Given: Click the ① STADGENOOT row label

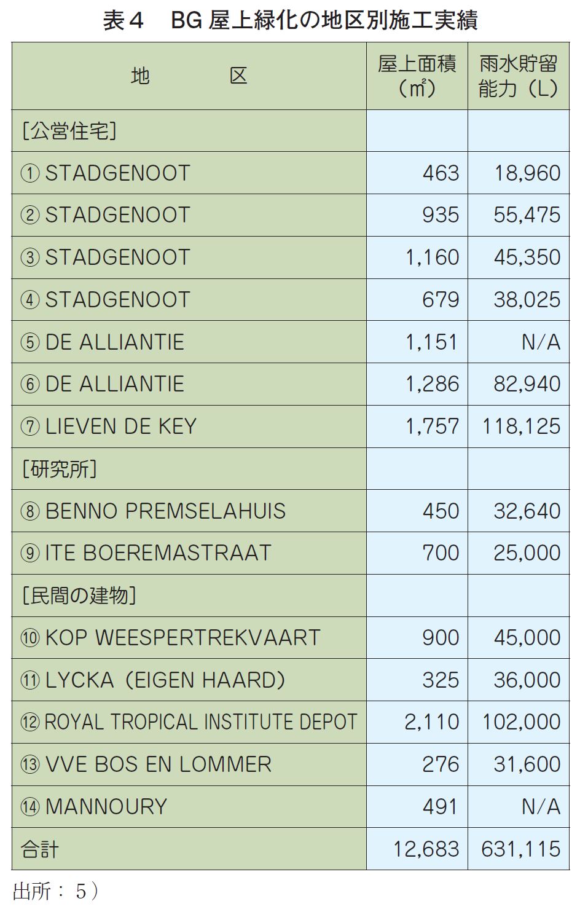Looking at the screenshot, I should click(x=105, y=173).
